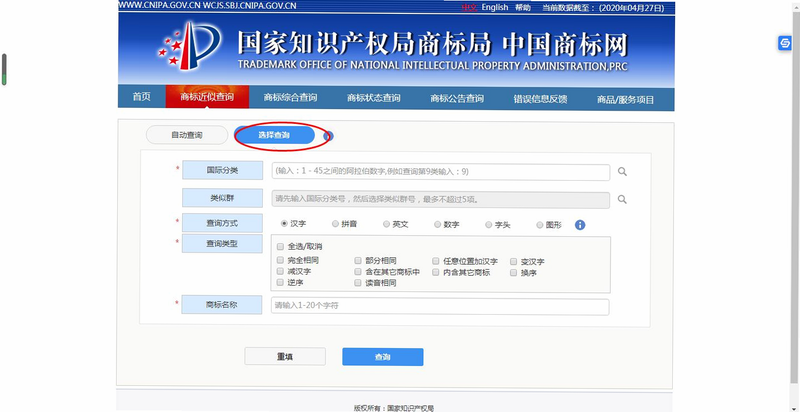
Task: Switch to the 自动查询 tab
Action: click(187, 135)
